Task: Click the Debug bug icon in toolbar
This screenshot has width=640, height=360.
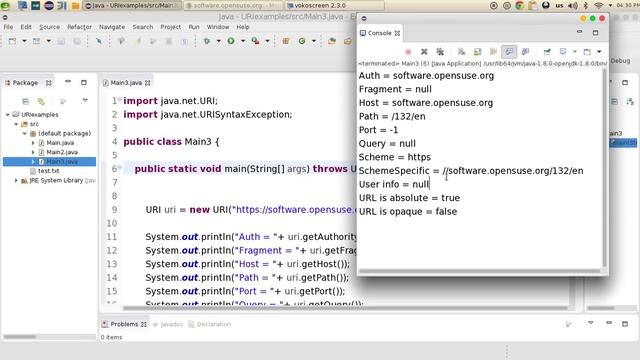Action: point(207,41)
